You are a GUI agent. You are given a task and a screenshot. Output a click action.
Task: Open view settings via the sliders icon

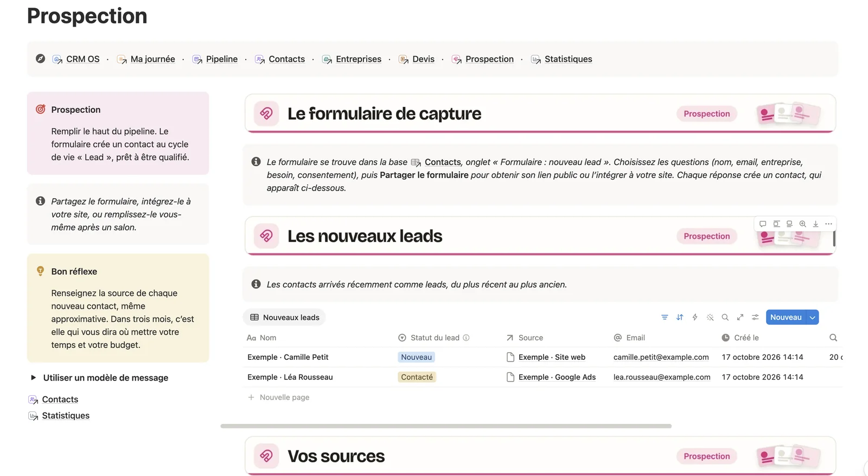[755, 318]
